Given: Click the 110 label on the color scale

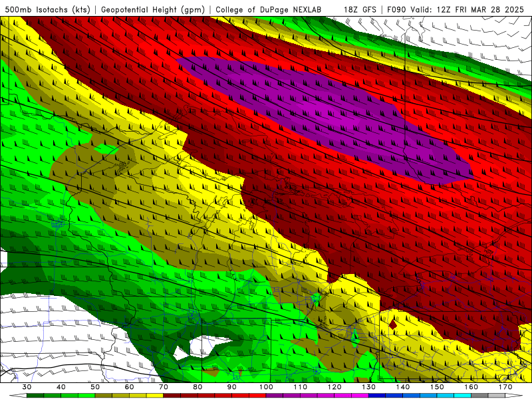Looking at the screenshot, I should (301, 387).
